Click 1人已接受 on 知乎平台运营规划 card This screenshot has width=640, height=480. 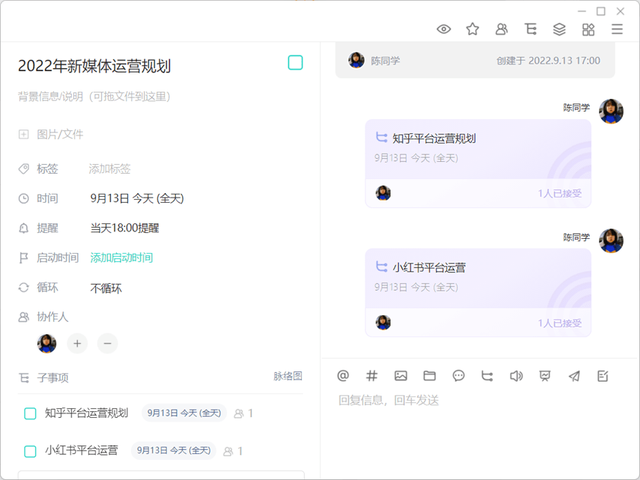[x=560, y=193]
